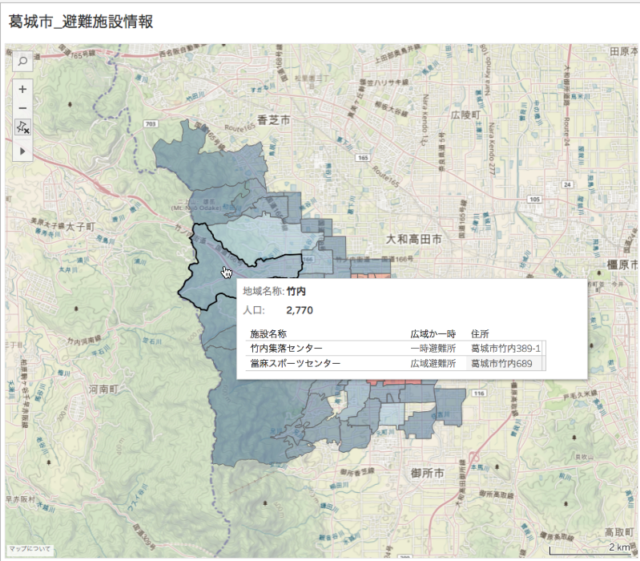
Task: Click the 施設名称 column header
Action: (x=268, y=332)
